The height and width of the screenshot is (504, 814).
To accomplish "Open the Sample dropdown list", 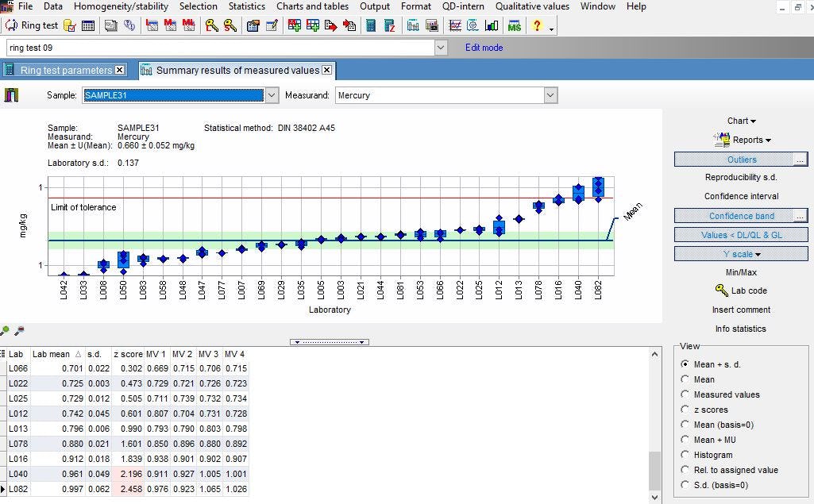I will (x=271, y=94).
